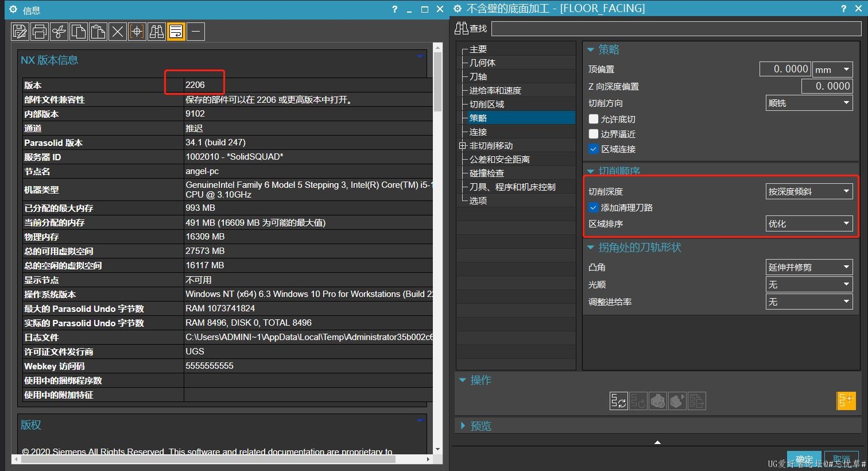Click the List tool path icon

click(697, 401)
